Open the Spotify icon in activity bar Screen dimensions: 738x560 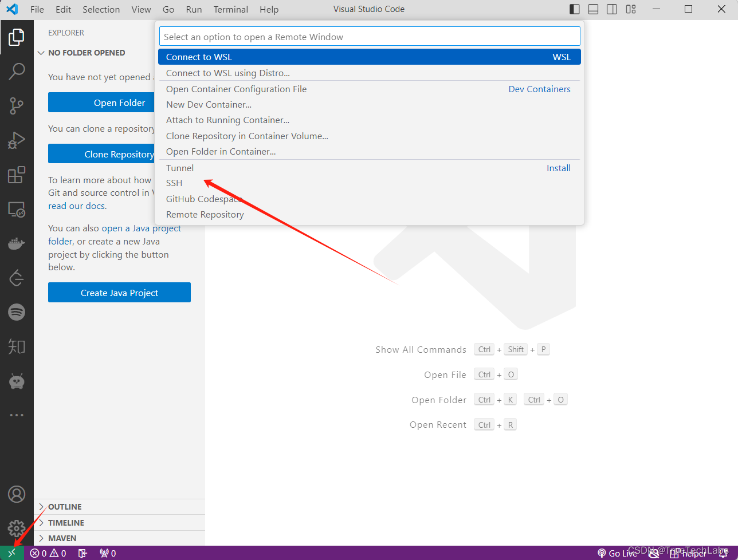coord(17,312)
